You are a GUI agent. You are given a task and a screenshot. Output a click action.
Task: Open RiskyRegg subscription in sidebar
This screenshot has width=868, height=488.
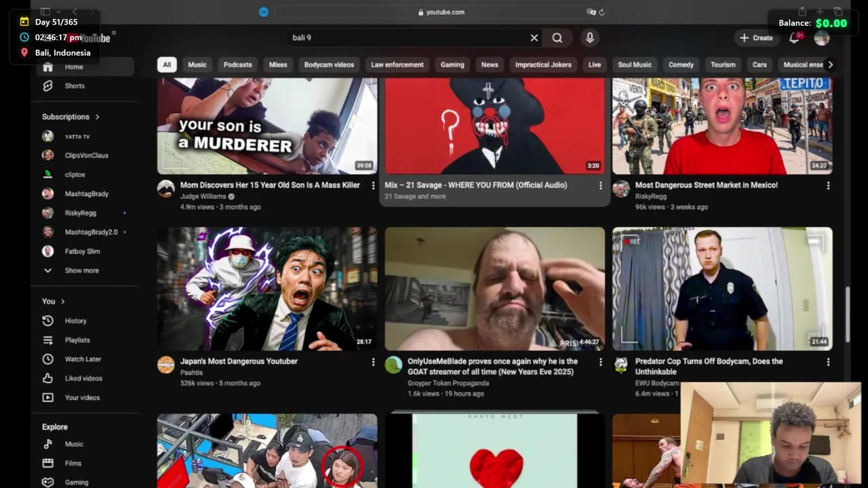click(81, 213)
